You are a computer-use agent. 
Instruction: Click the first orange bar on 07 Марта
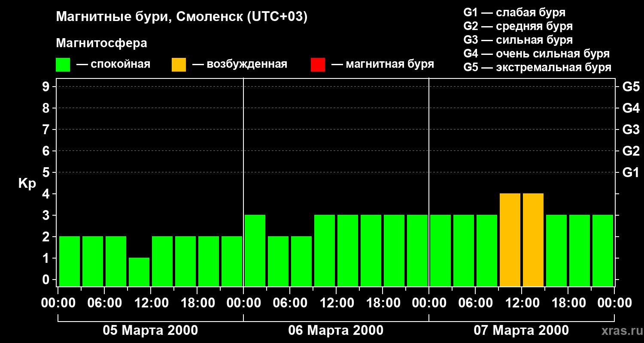pos(510,239)
